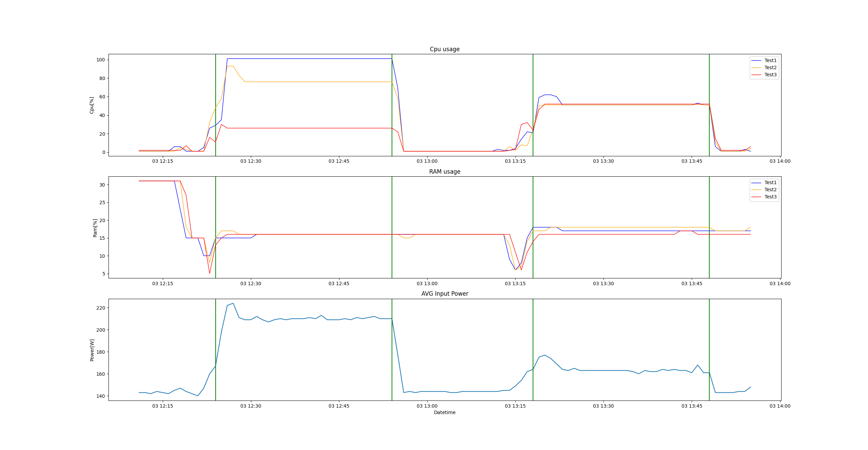Click '03 12:15' tick under Power chart
Screen dimensions: 868x450
163,406
